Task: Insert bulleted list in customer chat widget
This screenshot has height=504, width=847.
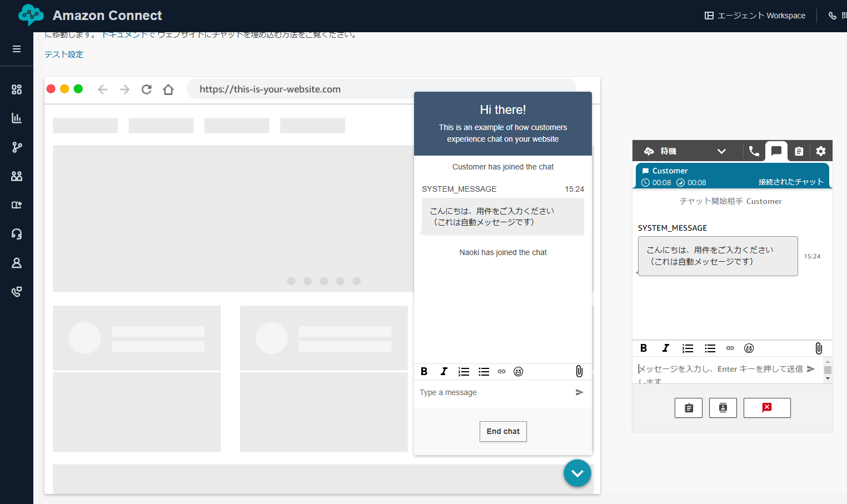Action: tap(484, 372)
